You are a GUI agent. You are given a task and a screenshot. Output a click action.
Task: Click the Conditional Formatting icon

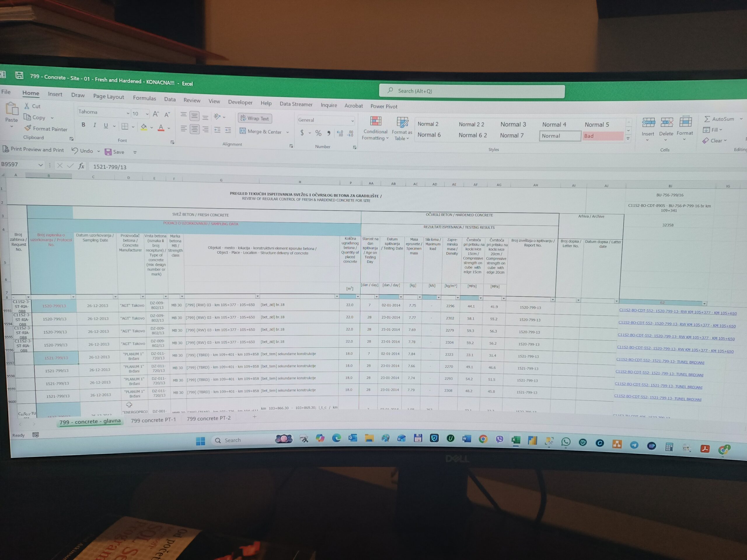[376, 121]
